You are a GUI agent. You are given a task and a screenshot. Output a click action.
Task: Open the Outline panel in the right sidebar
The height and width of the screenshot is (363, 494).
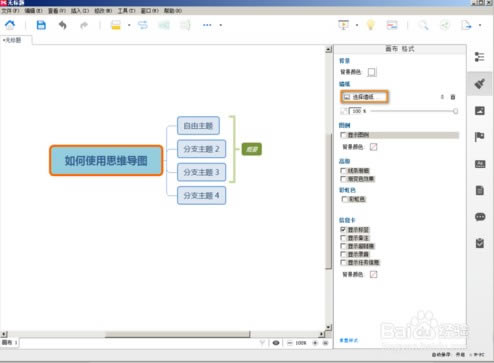point(480,57)
